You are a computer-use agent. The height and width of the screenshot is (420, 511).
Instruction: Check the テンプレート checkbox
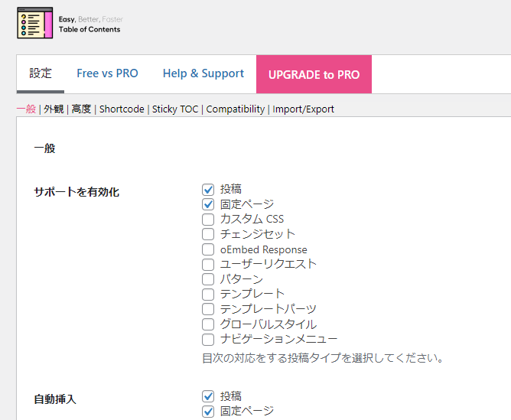click(x=208, y=295)
